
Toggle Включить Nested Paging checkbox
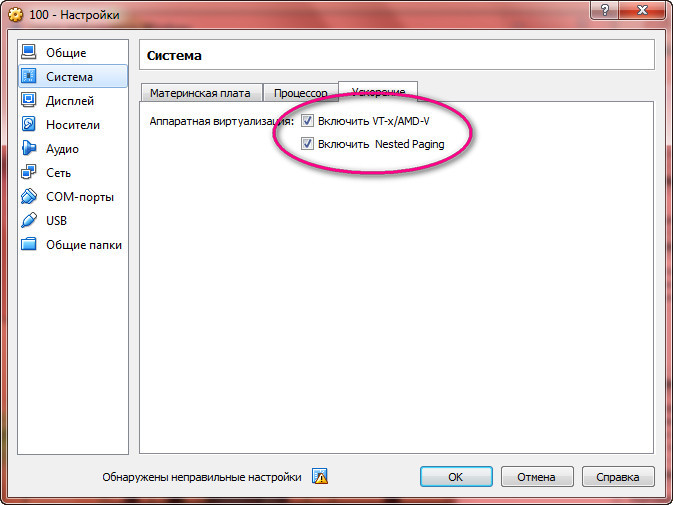tap(307, 144)
